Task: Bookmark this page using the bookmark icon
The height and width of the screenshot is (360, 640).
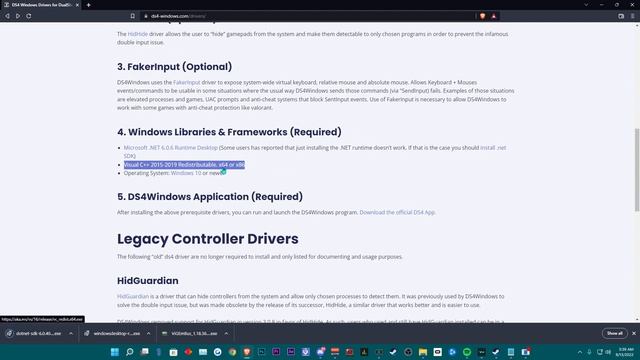Action: pos(133,16)
